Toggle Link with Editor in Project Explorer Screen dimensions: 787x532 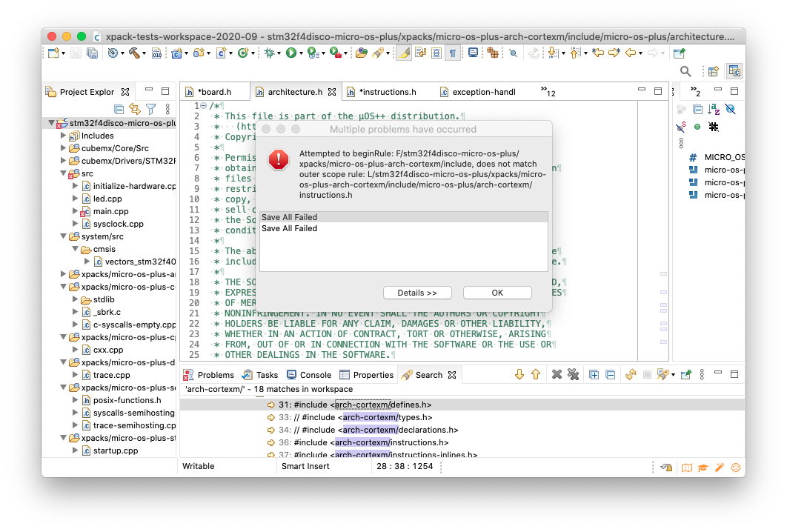pos(136,109)
